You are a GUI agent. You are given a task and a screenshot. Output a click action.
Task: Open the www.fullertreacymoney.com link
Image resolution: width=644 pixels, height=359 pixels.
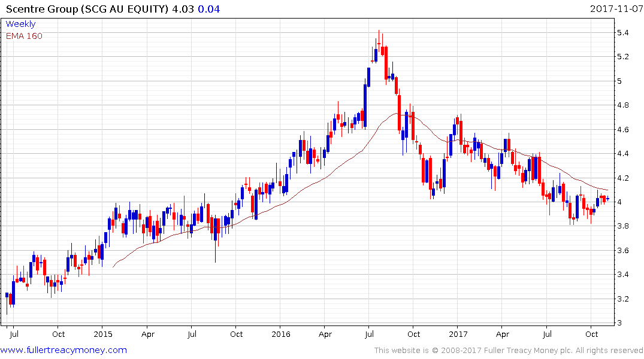click(64, 350)
